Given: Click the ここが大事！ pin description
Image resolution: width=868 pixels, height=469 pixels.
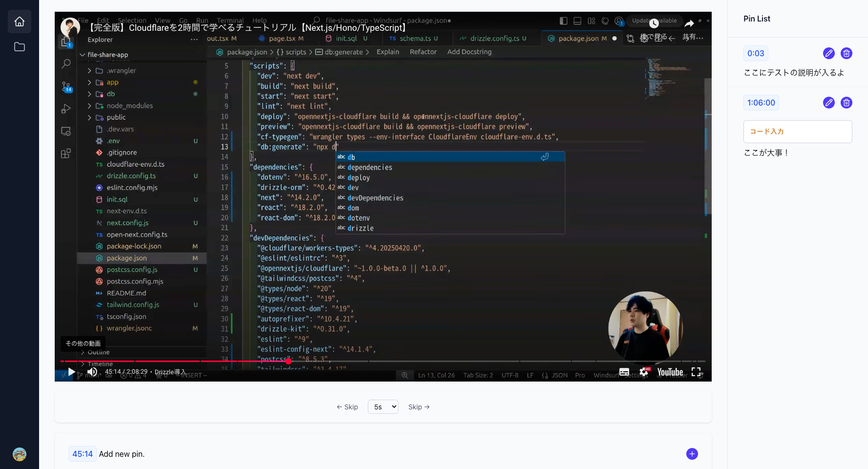Looking at the screenshot, I should tap(766, 153).
